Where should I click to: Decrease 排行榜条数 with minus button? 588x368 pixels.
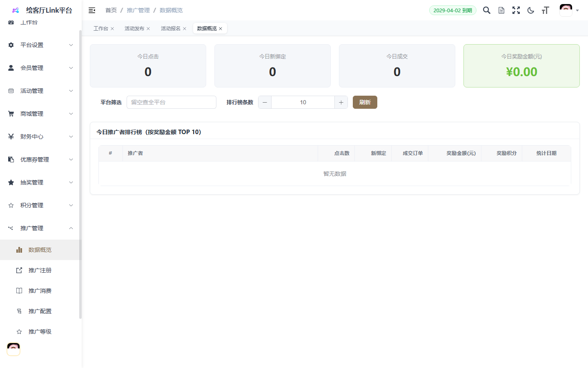click(x=265, y=102)
